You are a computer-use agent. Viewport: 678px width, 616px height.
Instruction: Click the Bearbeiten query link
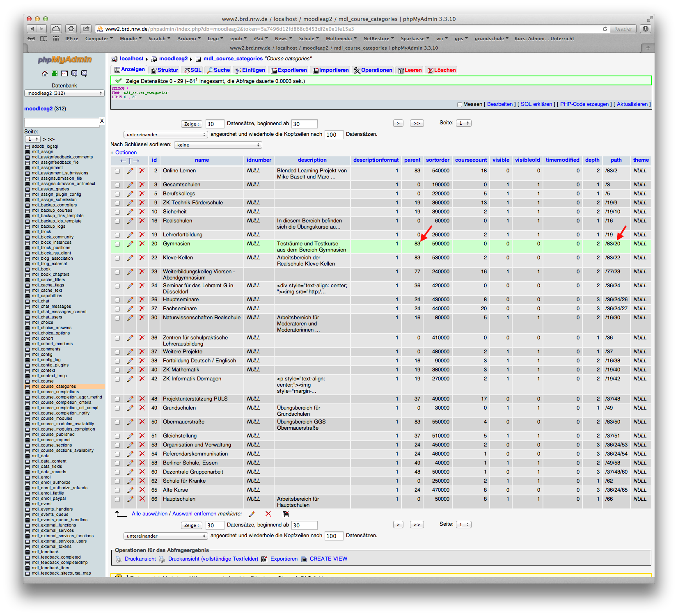pyautogui.click(x=500, y=104)
